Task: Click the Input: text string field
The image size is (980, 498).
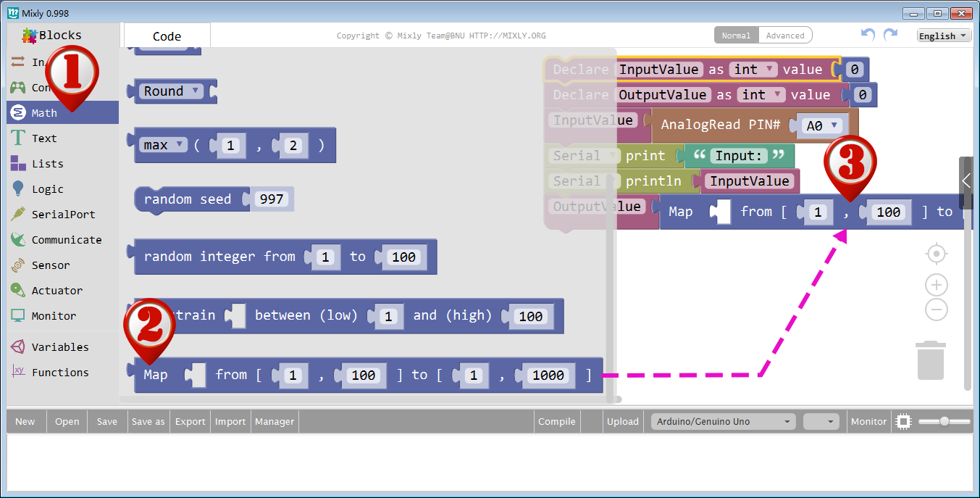Action: point(739,156)
